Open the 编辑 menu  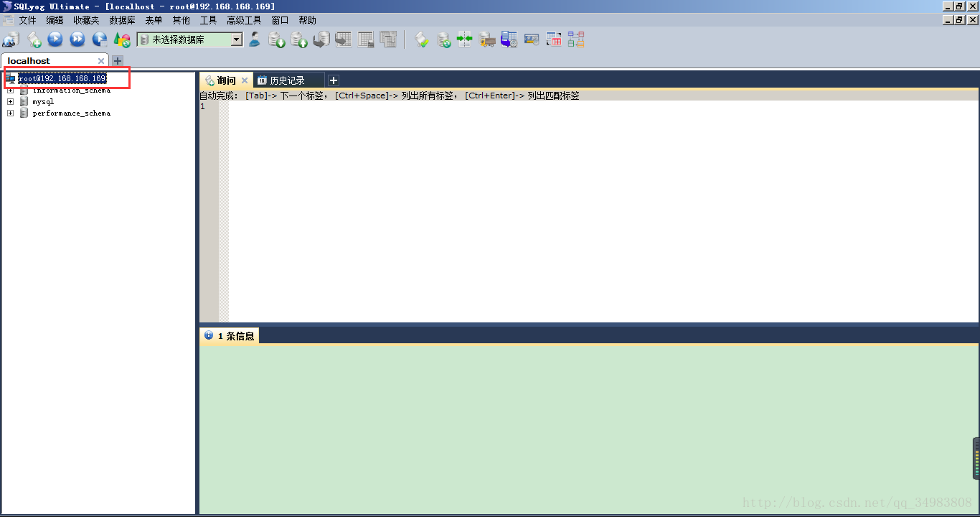(55, 20)
